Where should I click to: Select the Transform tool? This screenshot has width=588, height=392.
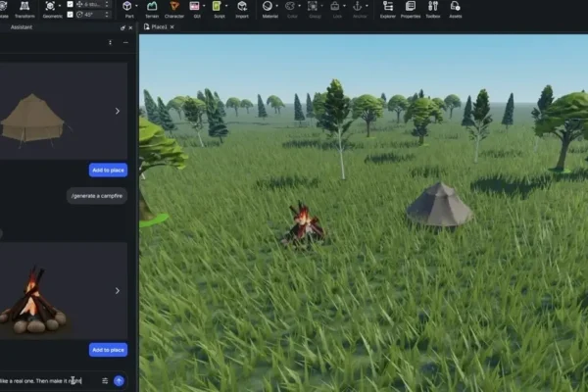pyautogui.click(x=24, y=9)
